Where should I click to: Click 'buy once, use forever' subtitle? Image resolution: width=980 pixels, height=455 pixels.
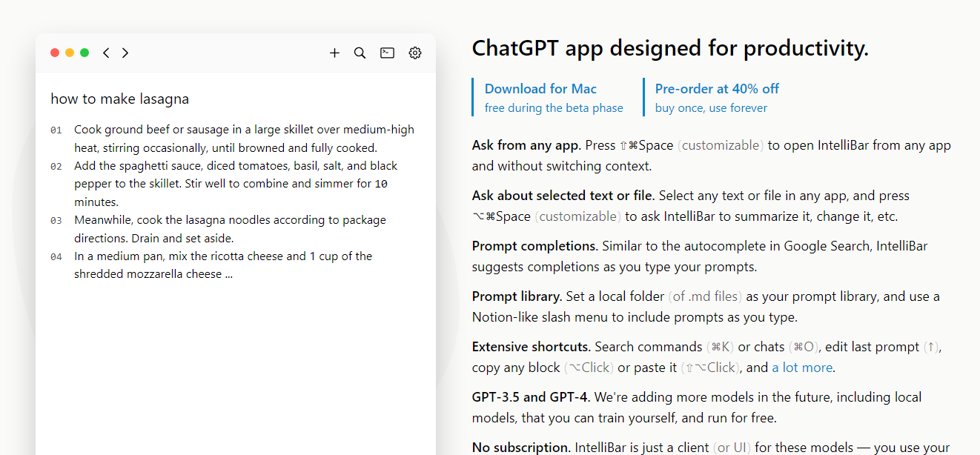711,108
